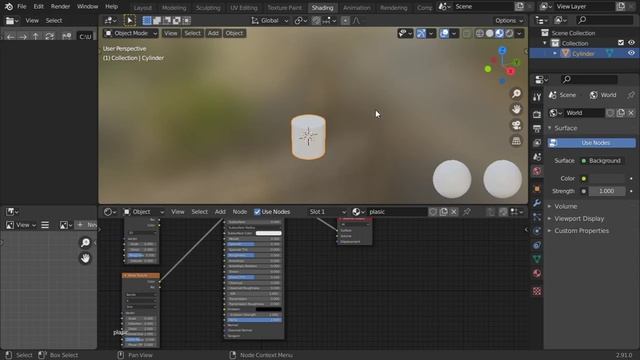
Task: Click image editor pan hand icon
Action: [85, 258]
